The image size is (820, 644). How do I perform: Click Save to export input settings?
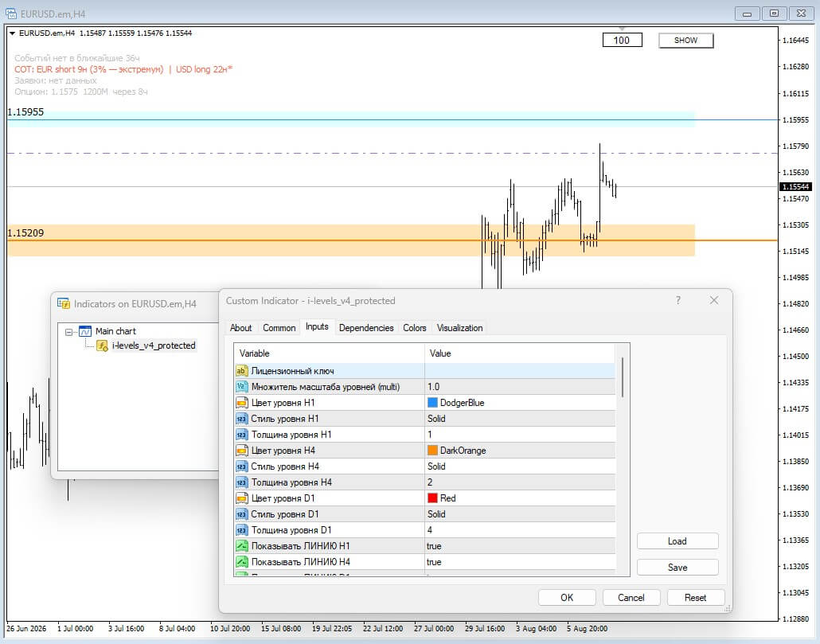677,567
